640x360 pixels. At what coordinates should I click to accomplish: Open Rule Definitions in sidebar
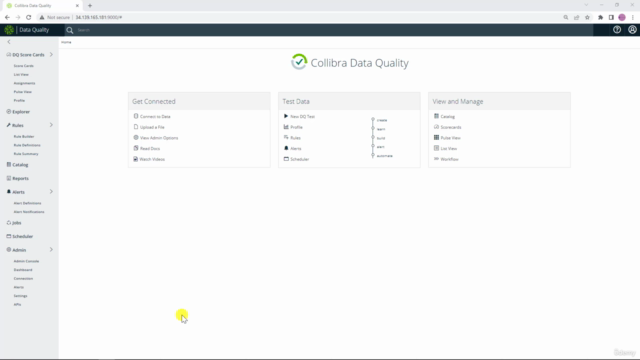coord(27,145)
